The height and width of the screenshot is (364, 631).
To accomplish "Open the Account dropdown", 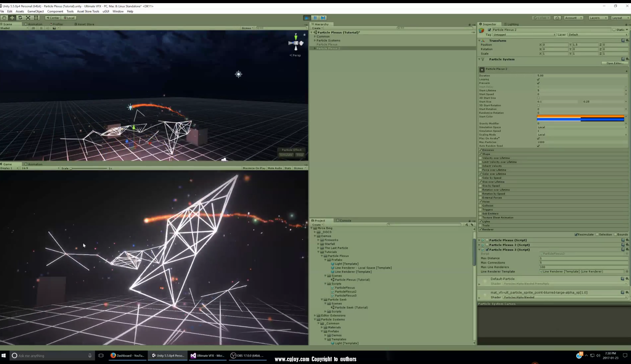I will [573, 18].
